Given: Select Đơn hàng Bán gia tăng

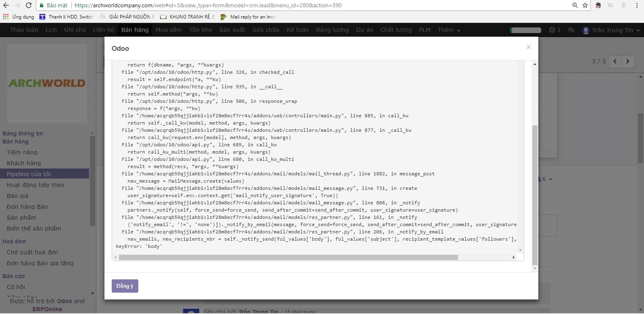Looking at the screenshot, I should coord(40,263).
